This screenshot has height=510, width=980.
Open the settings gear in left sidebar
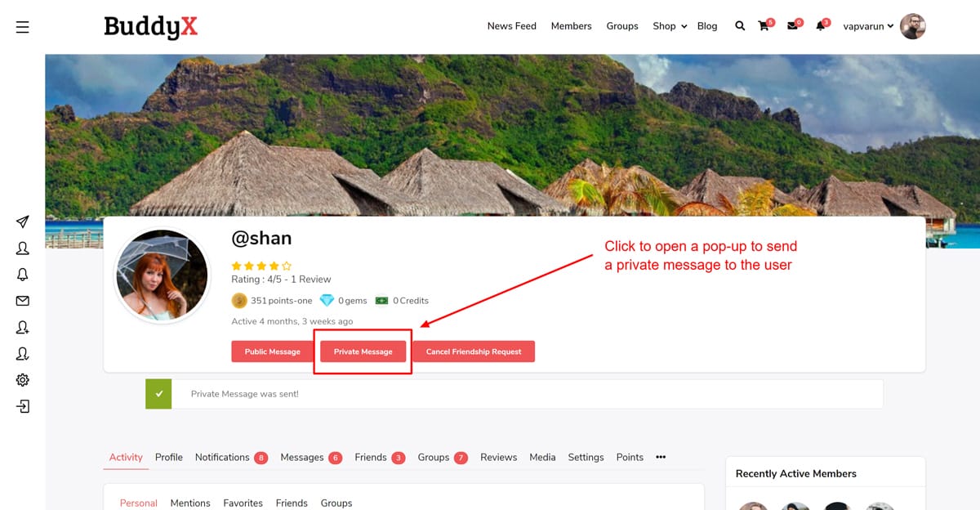(23, 380)
